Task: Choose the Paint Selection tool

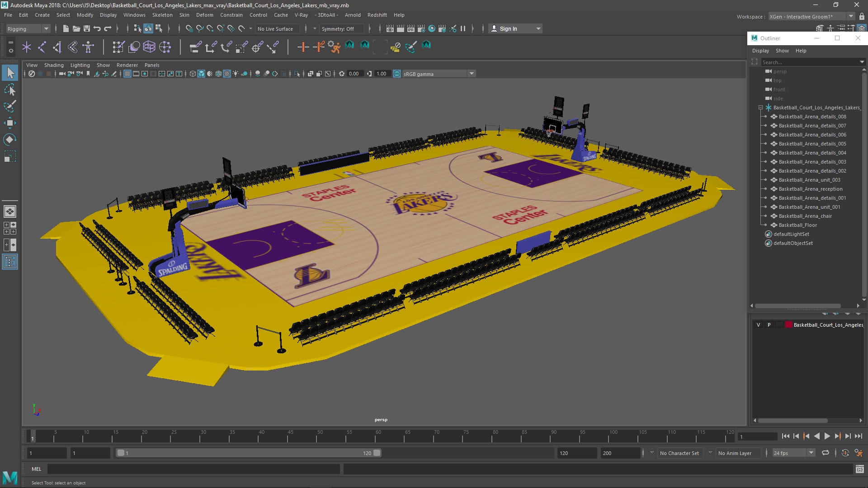Action: tap(10, 107)
